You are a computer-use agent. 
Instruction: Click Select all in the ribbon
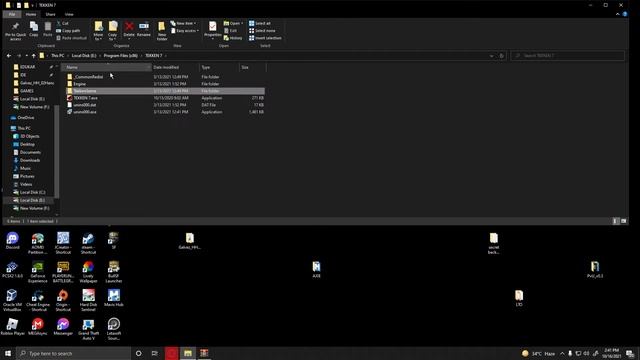[x=260, y=23]
